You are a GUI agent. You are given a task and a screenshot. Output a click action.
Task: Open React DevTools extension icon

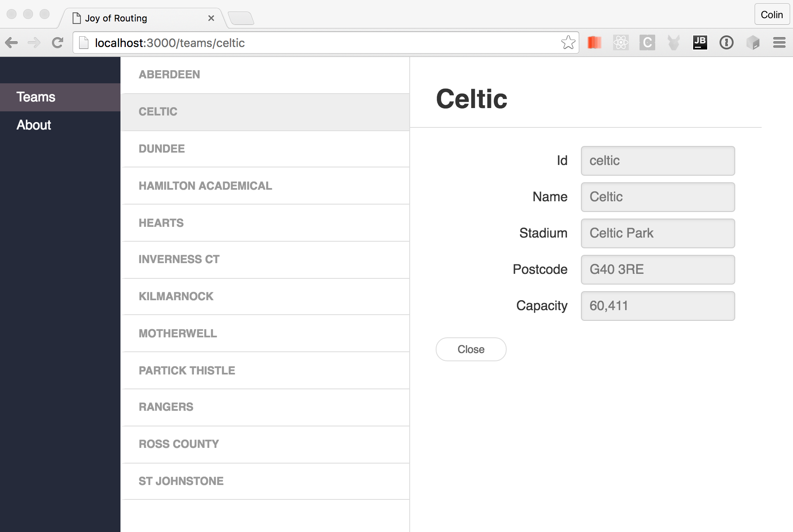click(621, 42)
